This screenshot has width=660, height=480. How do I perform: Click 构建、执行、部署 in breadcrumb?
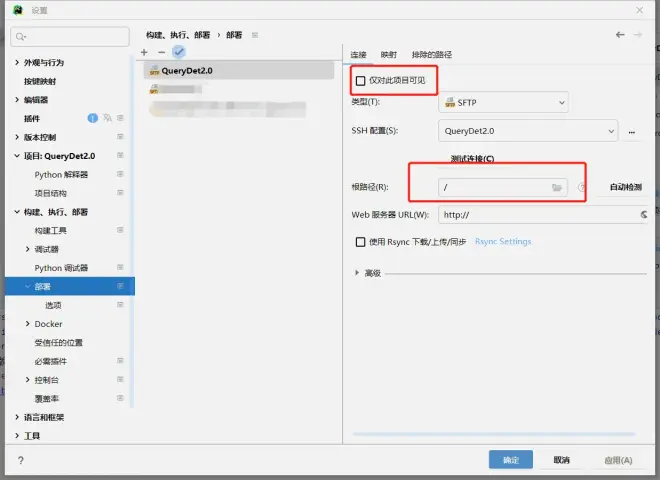click(178, 35)
